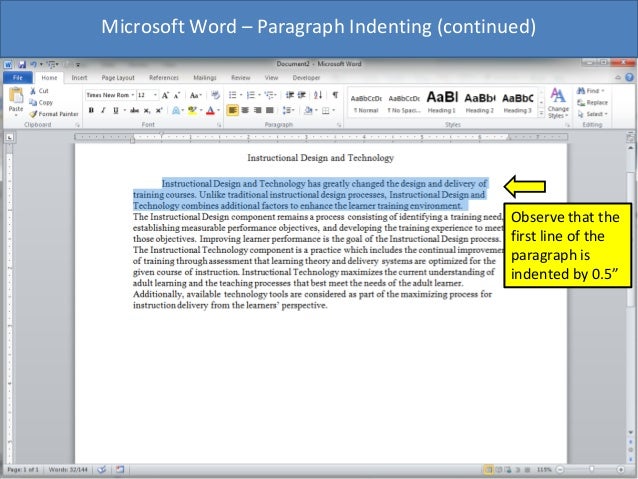638x479 pixels.
Task: Switch to the Insert tab
Action: pyautogui.click(x=79, y=77)
